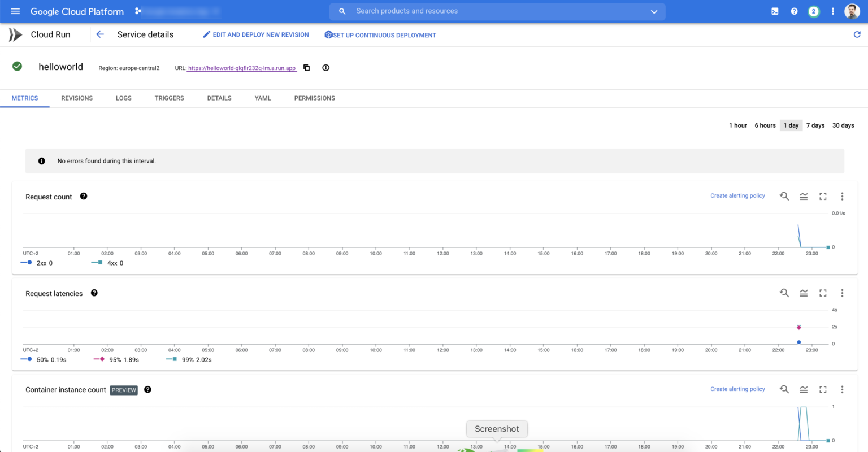The height and width of the screenshot is (452, 868).
Task: Reset zoom on the Request count chart
Action: [784, 197]
